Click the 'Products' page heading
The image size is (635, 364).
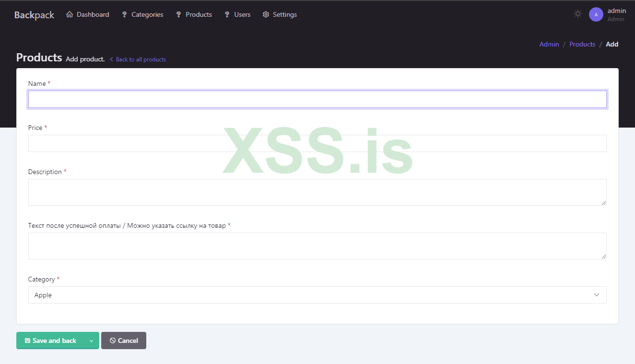[x=39, y=58]
